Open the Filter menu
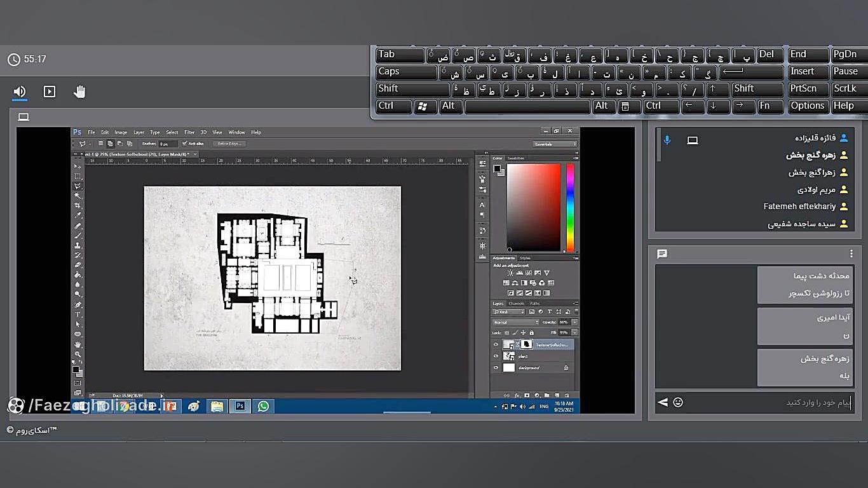 tap(189, 132)
